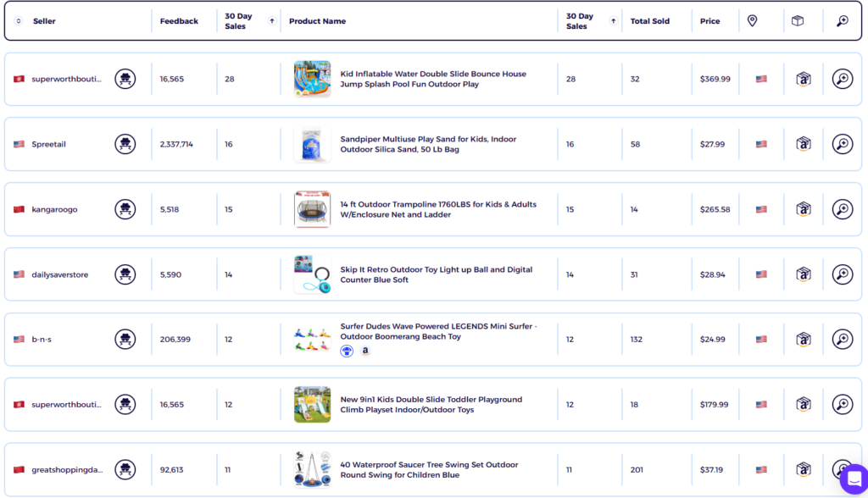868x498 pixels.
Task: View Saucer Tree Swing thumbnail
Action: [312, 470]
